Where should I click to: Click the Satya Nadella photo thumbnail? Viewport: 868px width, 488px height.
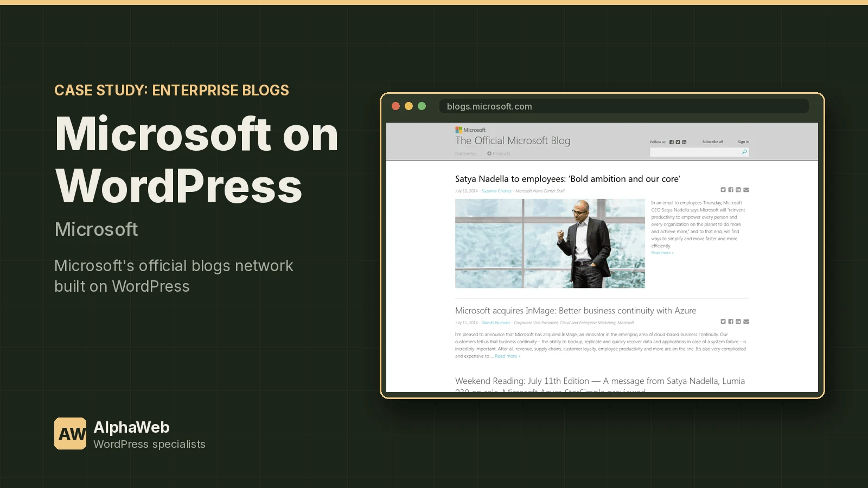click(x=550, y=243)
